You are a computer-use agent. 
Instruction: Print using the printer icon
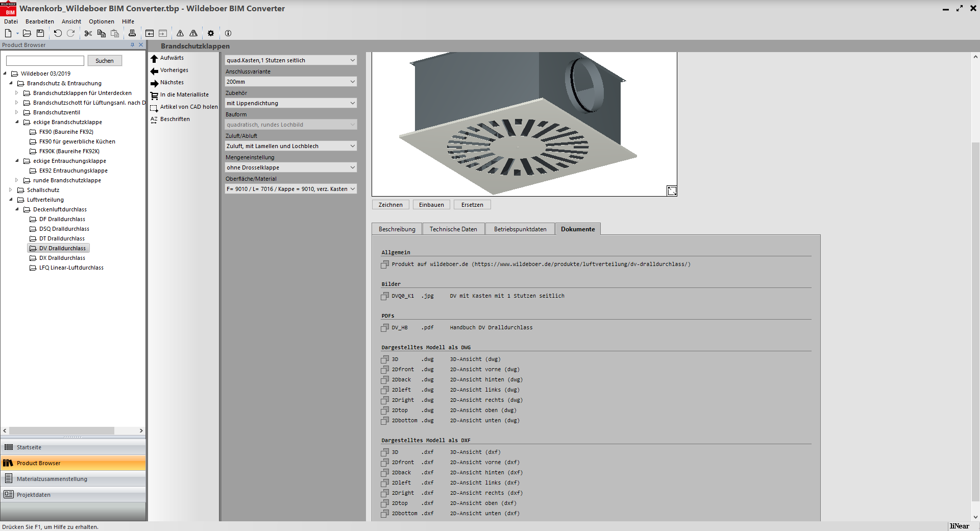point(132,33)
